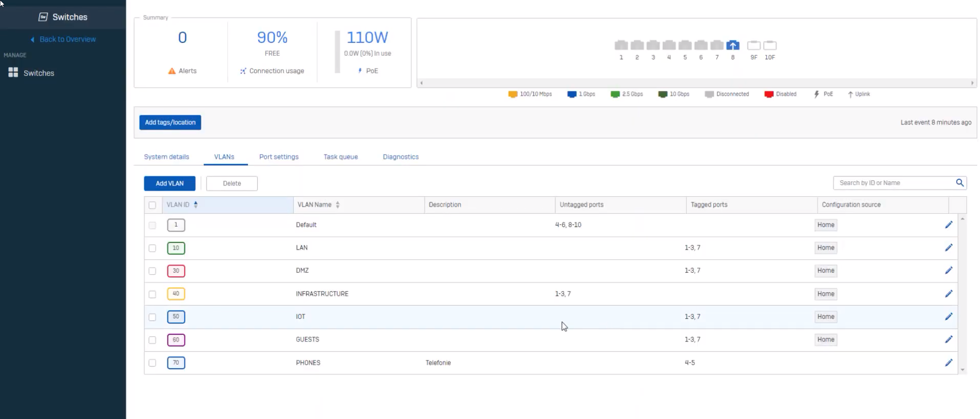980x419 pixels.
Task: Toggle the select-all header checkbox
Action: 152,205
